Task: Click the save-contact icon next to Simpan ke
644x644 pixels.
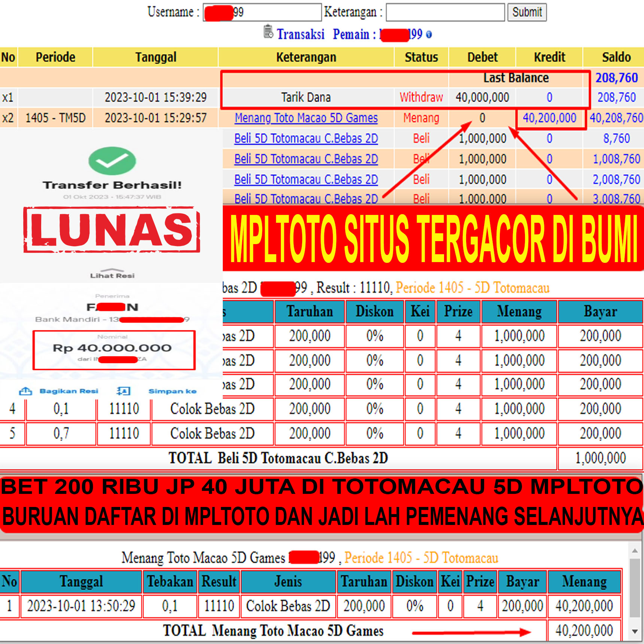Action: pos(124,391)
